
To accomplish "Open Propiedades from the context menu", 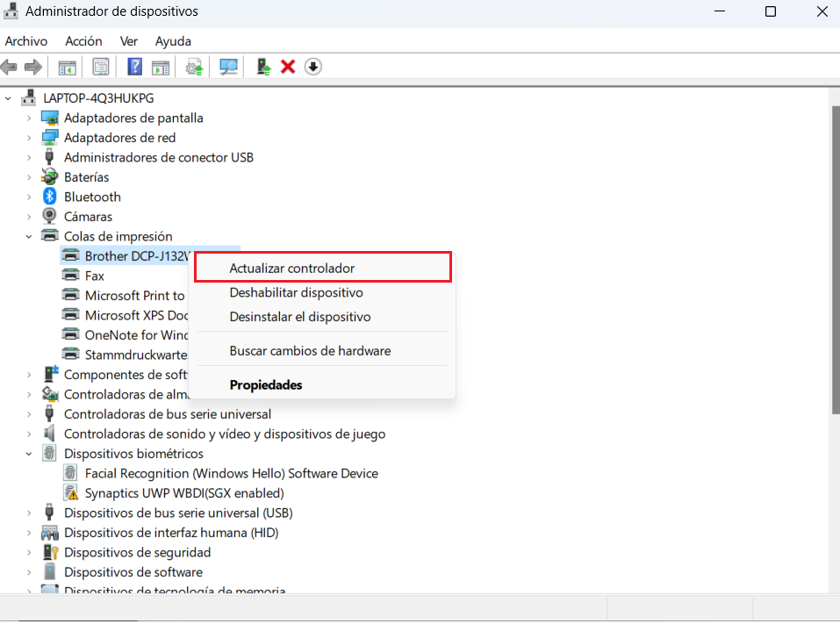I will (x=322, y=384).
